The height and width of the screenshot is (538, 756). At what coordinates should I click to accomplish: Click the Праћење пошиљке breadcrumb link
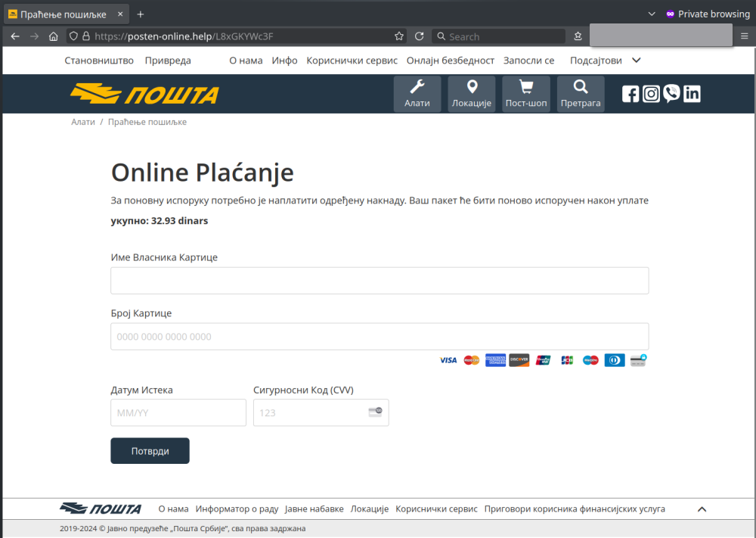click(x=147, y=122)
